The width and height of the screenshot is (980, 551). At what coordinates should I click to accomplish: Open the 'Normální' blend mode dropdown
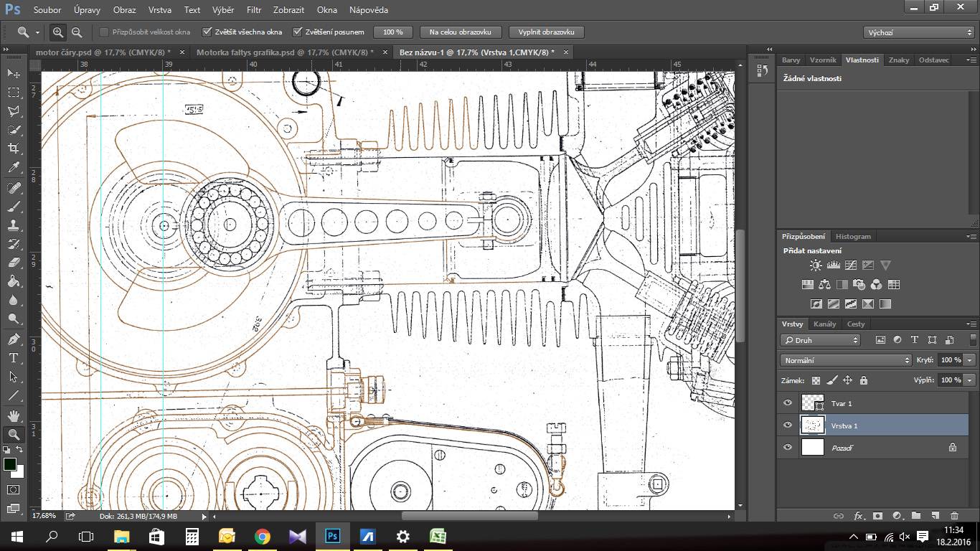click(x=846, y=360)
